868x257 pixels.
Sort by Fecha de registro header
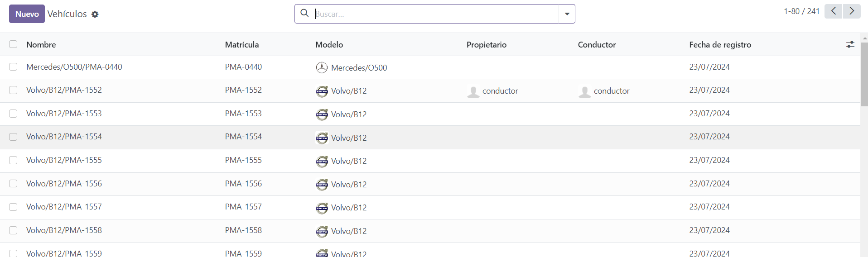(x=720, y=45)
